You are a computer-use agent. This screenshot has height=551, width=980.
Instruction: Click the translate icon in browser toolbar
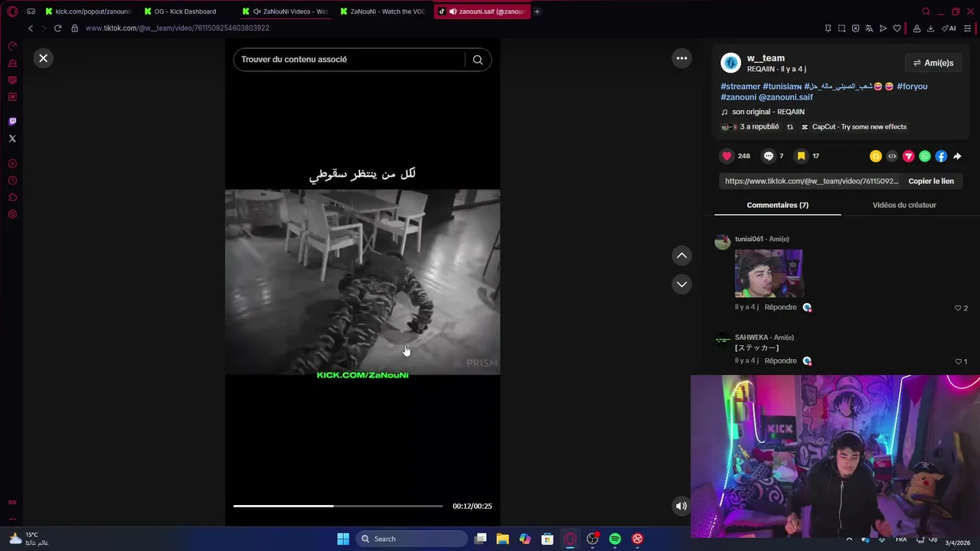click(x=869, y=28)
